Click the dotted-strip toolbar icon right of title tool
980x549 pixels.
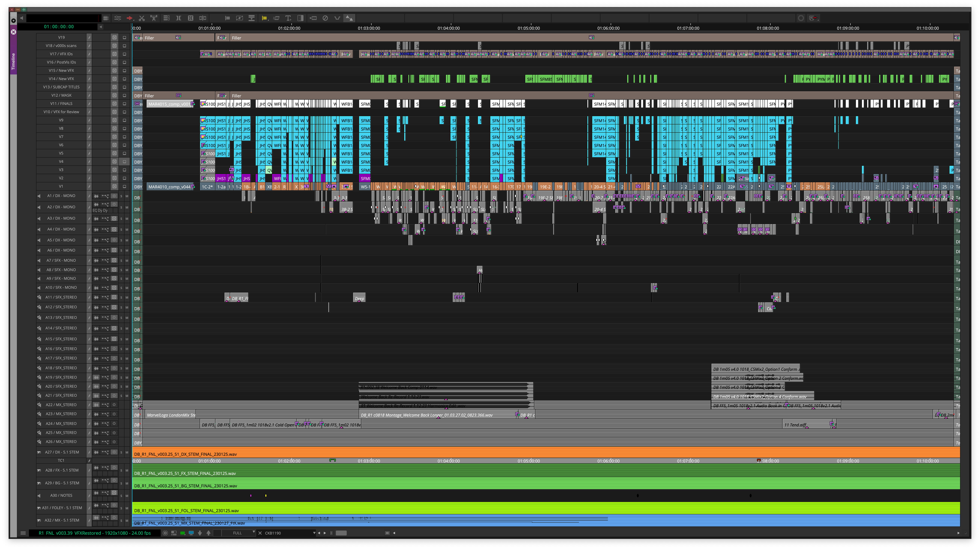(300, 18)
